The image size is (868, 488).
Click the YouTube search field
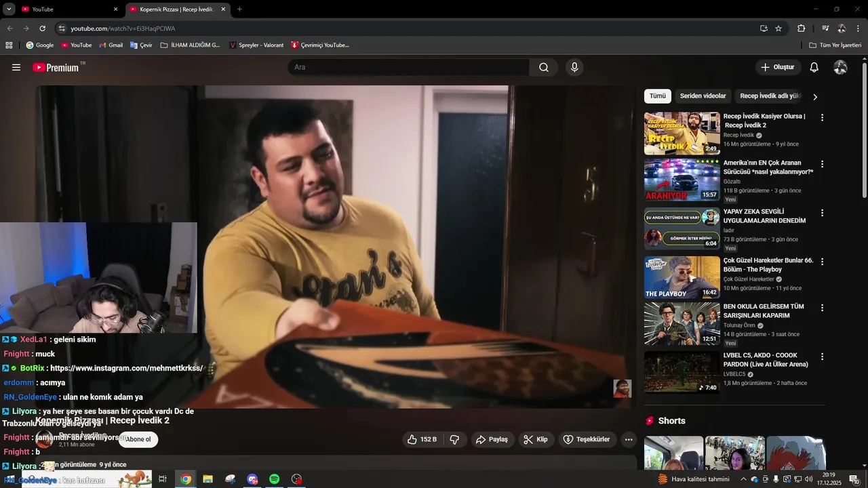(408, 67)
